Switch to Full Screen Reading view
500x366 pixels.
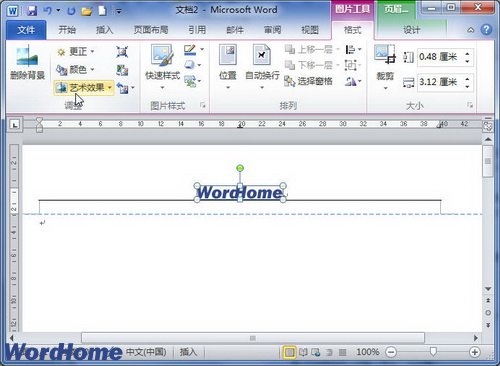pos(303,352)
